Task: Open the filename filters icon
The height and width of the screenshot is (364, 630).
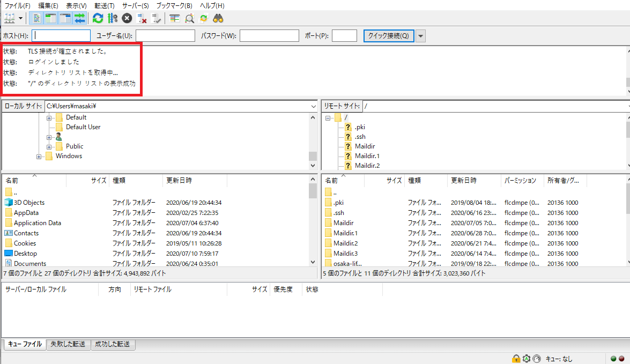Action: click(x=189, y=18)
